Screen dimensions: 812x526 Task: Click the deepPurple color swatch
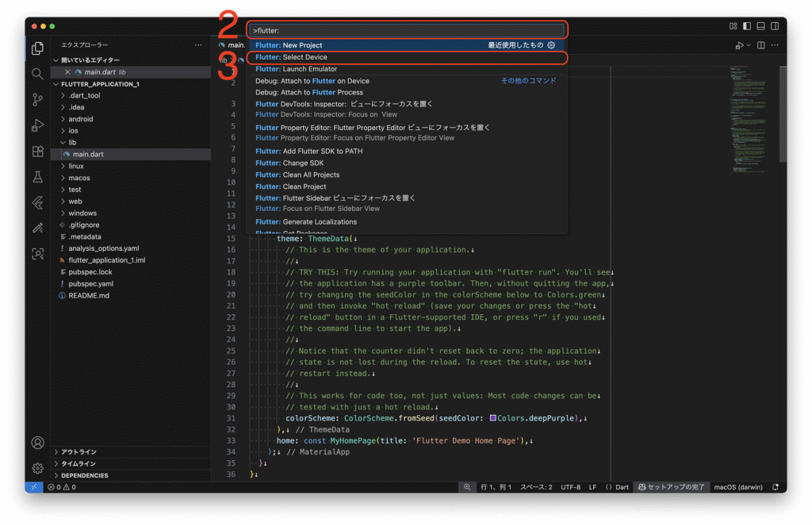[493, 418]
